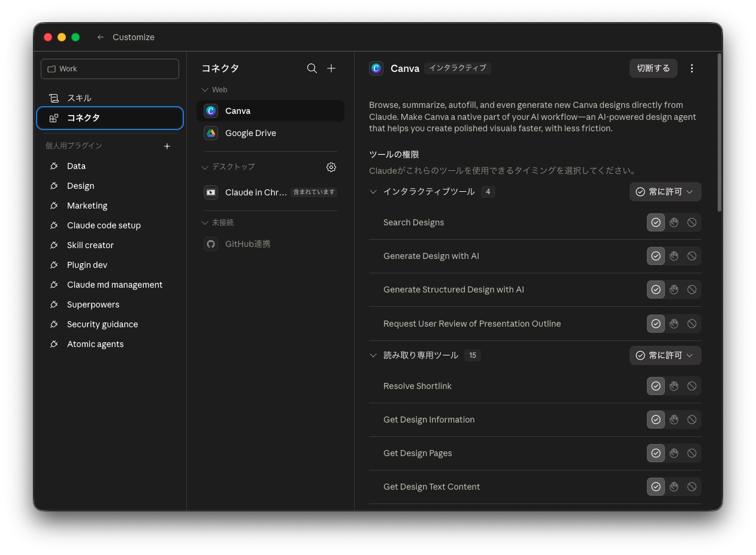Block Request User Review of Presentation Outline
The width and height of the screenshot is (756, 555).
[x=692, y=324]
